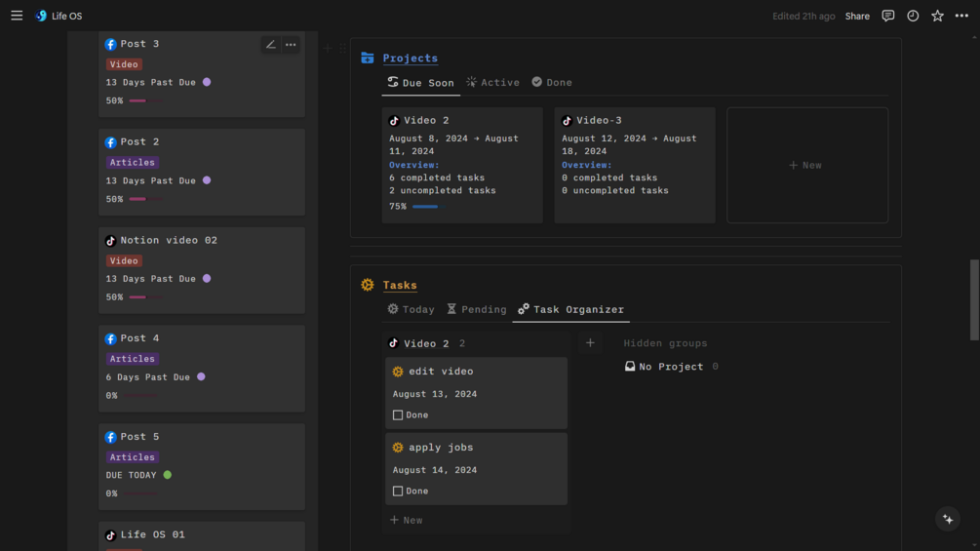Switch to the Active projects tab

pos(492,83)
